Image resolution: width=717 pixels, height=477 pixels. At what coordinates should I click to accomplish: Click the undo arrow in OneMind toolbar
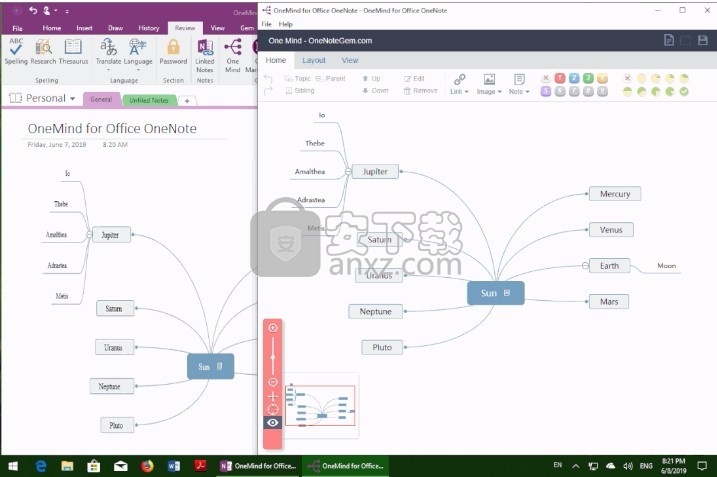268,78
